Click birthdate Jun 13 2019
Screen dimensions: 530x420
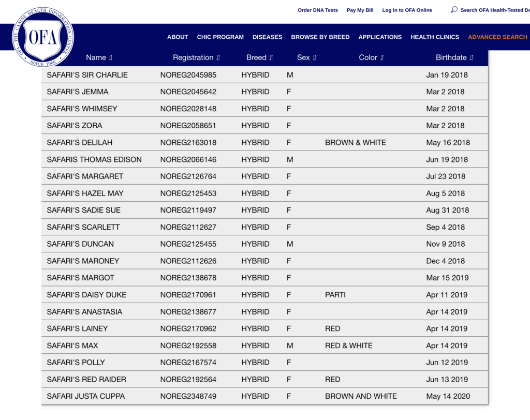point(447,380)
